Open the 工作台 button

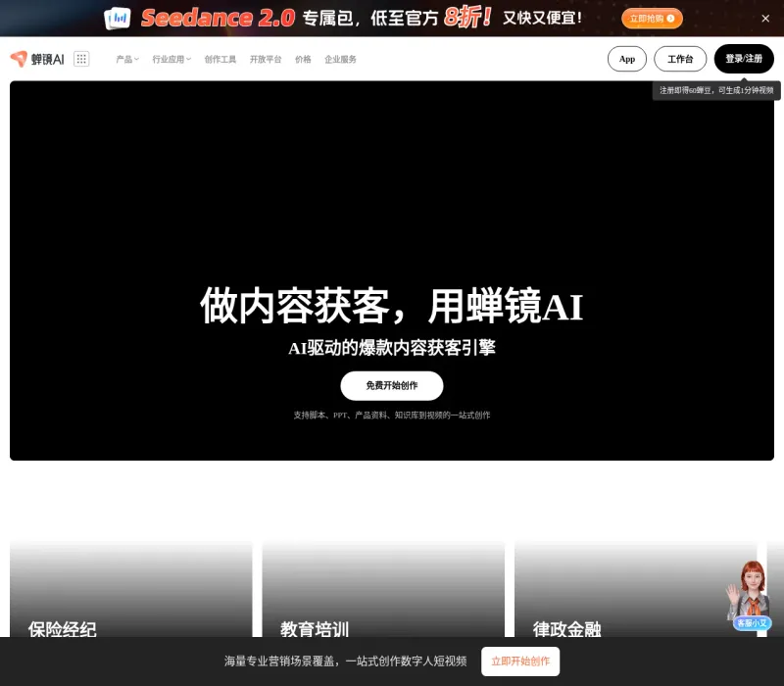coord(680,59)
